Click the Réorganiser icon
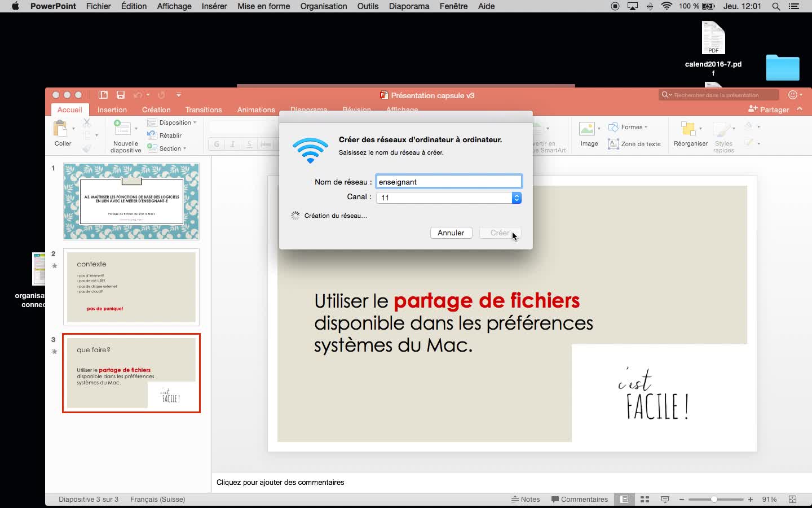Screen dimensions: 812x508 tap(689, 129)
